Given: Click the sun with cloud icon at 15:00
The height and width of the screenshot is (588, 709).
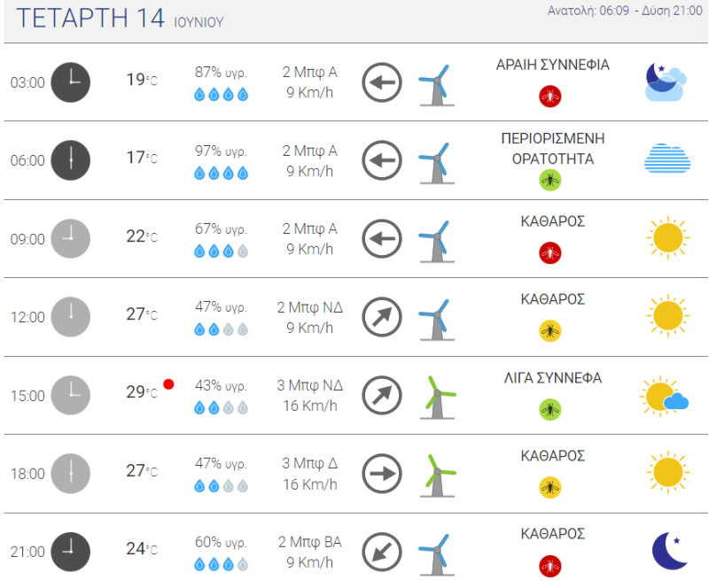Looking at the screenshot, I should point(664,396).
